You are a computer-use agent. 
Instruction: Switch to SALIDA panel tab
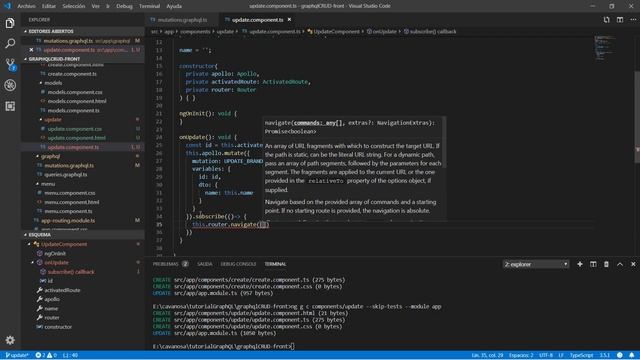click(204, 264)
